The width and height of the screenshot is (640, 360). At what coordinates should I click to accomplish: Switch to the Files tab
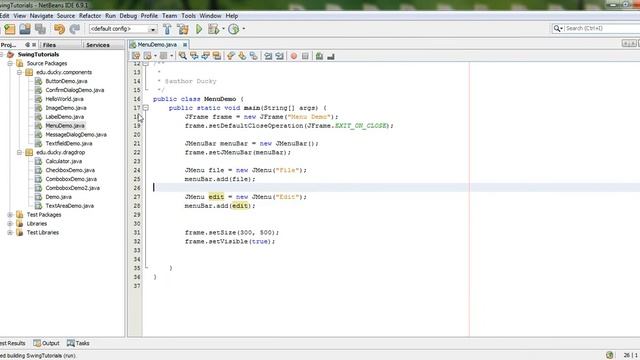(49, 45)
